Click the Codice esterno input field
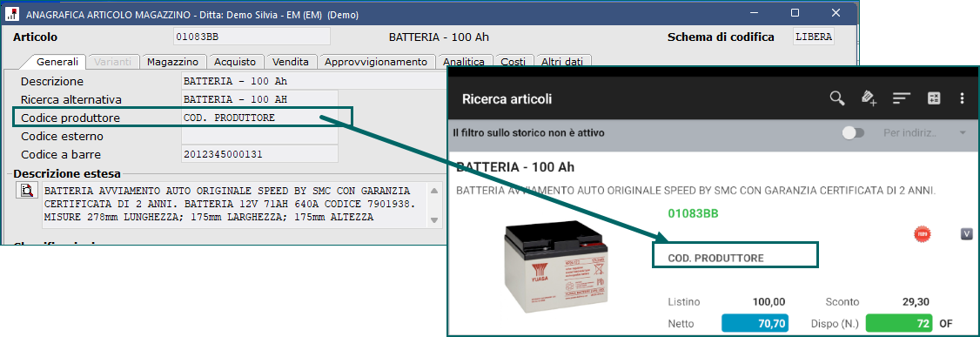Image resolution: width=980 pixels, height=337 pixels. (x=259, y=136)
